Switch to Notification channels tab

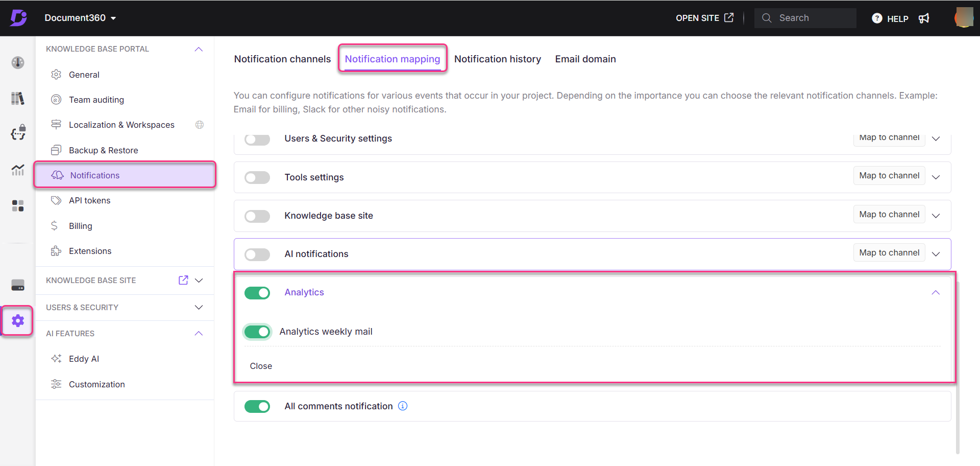click(x=282, y=59)
